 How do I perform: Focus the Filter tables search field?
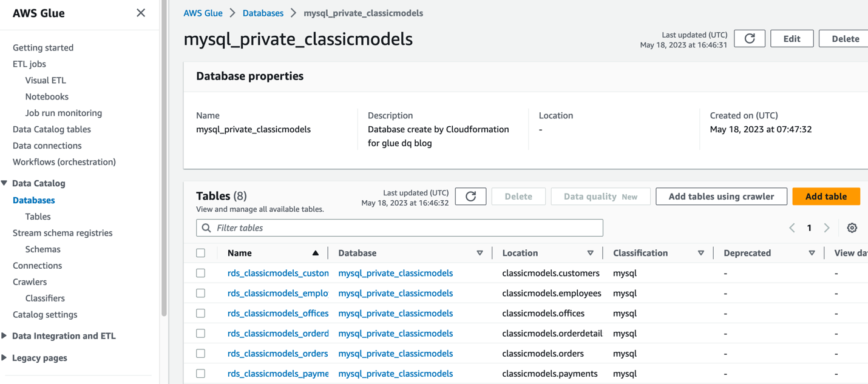click(x=399, y=228)
